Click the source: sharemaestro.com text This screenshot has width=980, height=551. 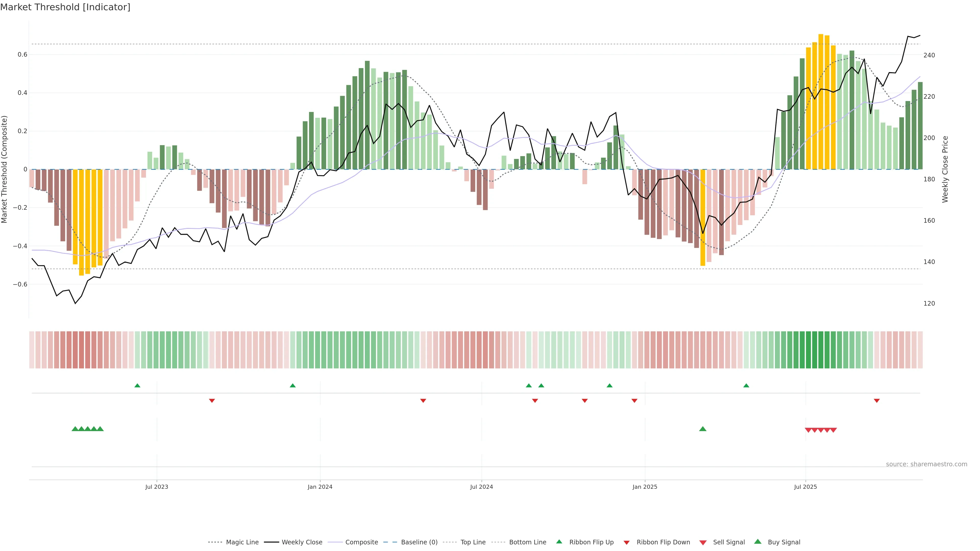pos(926,464)
